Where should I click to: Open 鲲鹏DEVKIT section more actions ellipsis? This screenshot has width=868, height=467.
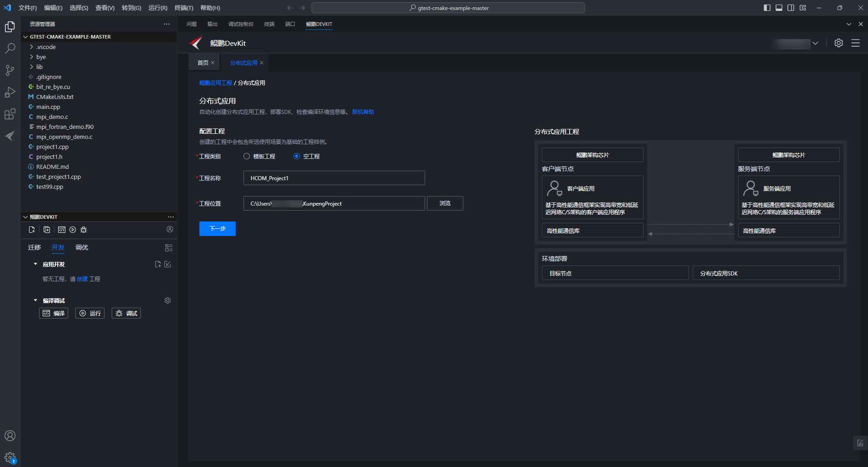pyautogui.click(x=171, y=217)
